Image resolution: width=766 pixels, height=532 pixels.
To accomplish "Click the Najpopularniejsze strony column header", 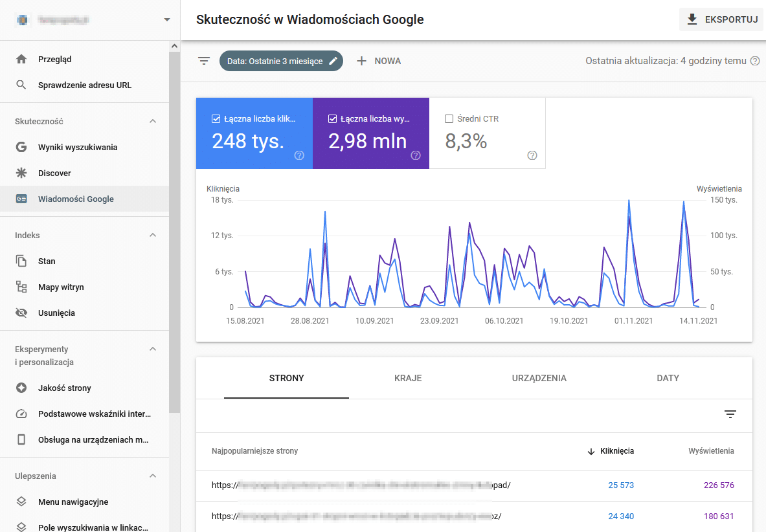I will tap(254, 451).
